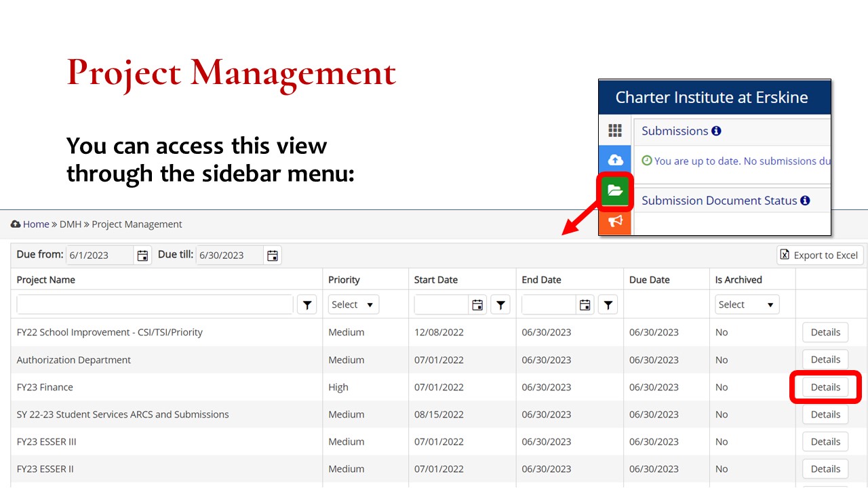Apply the Project Name filter icon
Image resolution: width=868 pixels, height=488 pixels.
[x=307, y=305]
